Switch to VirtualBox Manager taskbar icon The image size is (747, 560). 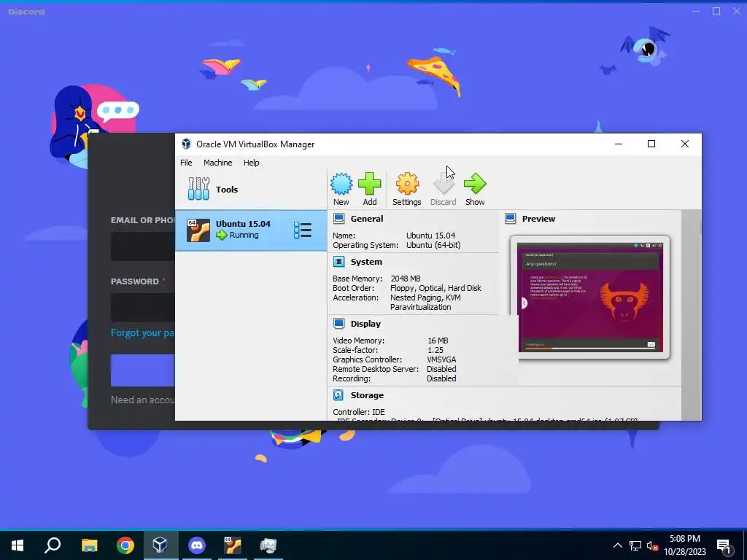click(x=160, y=545)
